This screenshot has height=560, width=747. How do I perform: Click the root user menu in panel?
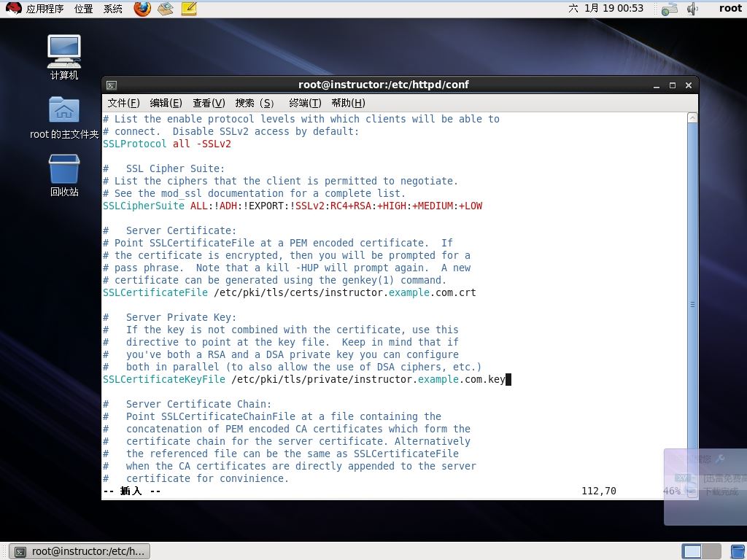(x=730, y=9)
